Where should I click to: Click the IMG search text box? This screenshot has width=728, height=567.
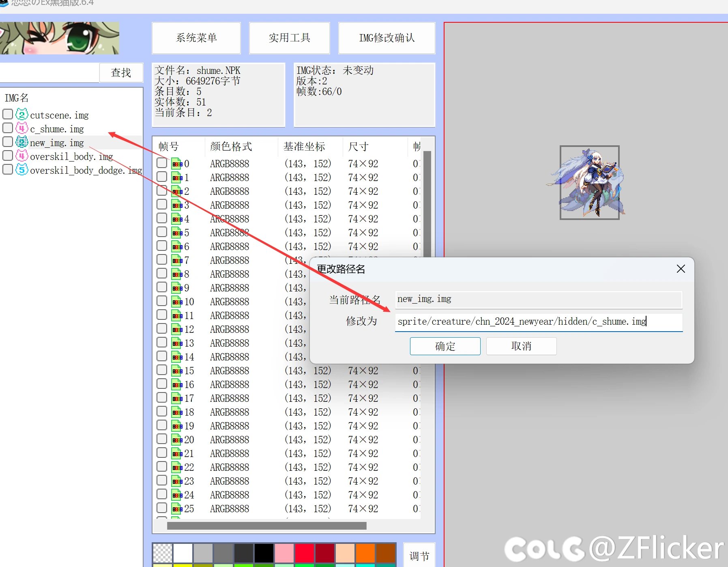[49, 73]
